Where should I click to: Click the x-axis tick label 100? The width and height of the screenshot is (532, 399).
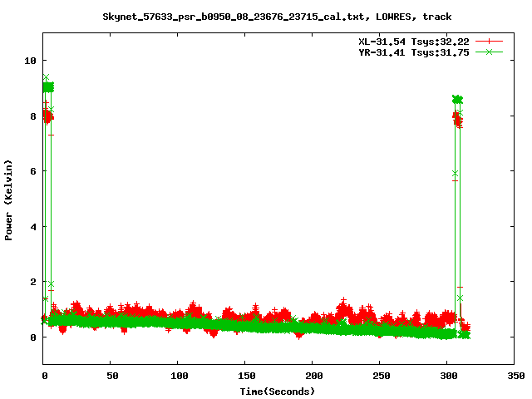180,376
